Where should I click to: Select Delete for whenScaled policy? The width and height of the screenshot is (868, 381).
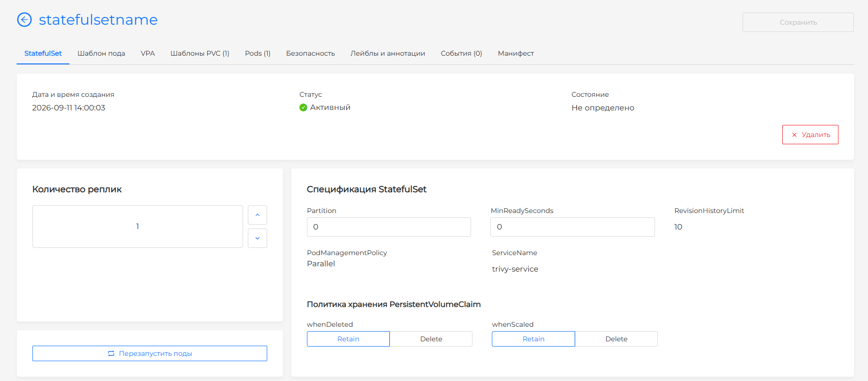coord(616,339)
